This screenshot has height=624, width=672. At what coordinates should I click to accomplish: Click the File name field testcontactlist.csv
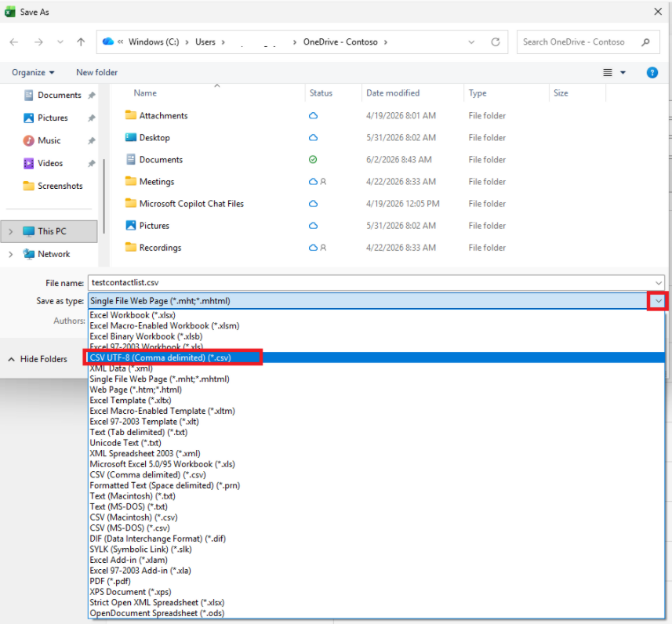(x=376, y=283)
